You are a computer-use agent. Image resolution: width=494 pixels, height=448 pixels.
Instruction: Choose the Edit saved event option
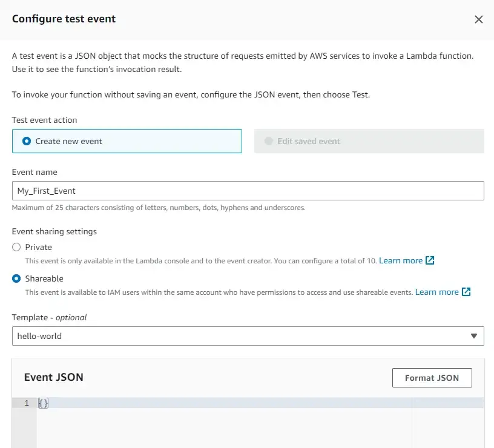[369, 141]
